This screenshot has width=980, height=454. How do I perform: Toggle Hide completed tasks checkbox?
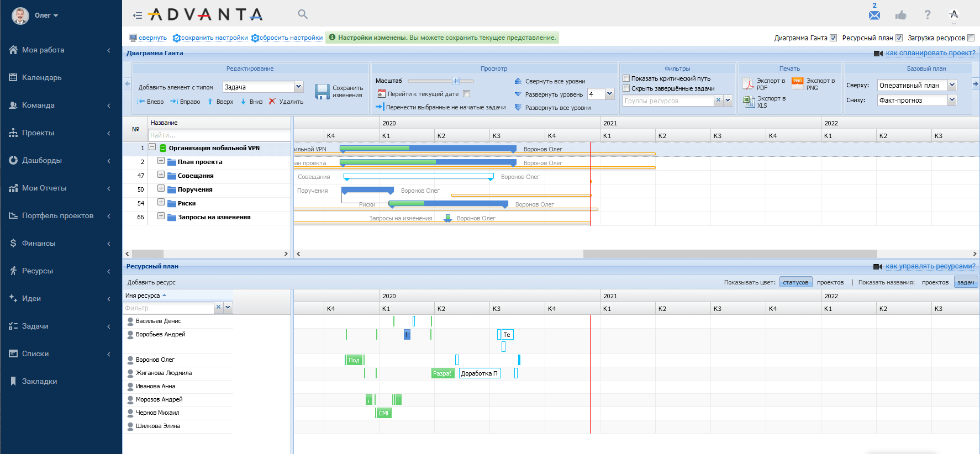pos(626,88)
